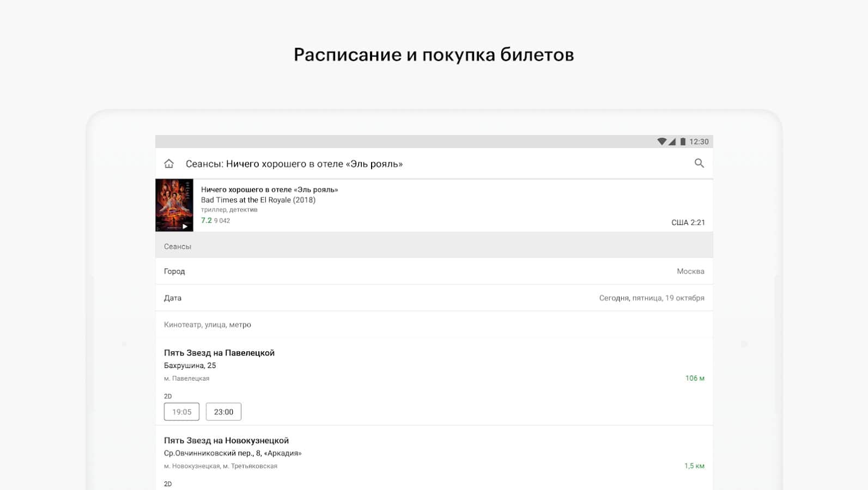Select the 19:05 showtime
The image size is (868, 490).
point(181,412)
